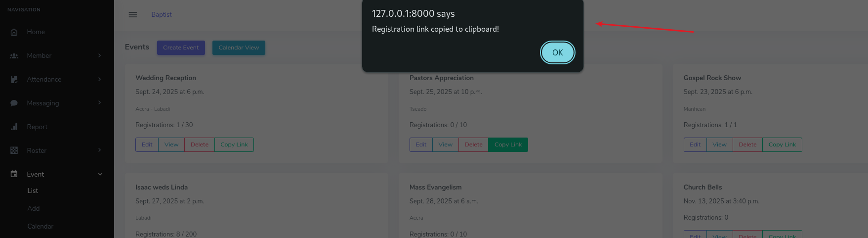The height and width of the screenshot is (238, 868).
Task: Copy Link for Wedding Reception event
Action: (x=234, y=145)
